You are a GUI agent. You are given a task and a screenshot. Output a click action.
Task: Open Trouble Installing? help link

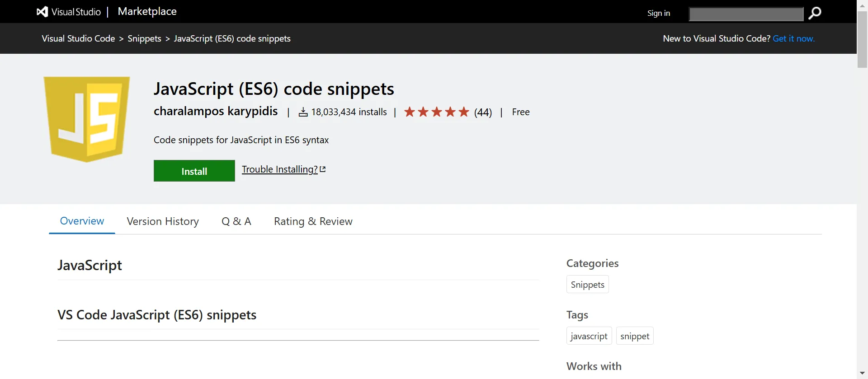point(280,169)
